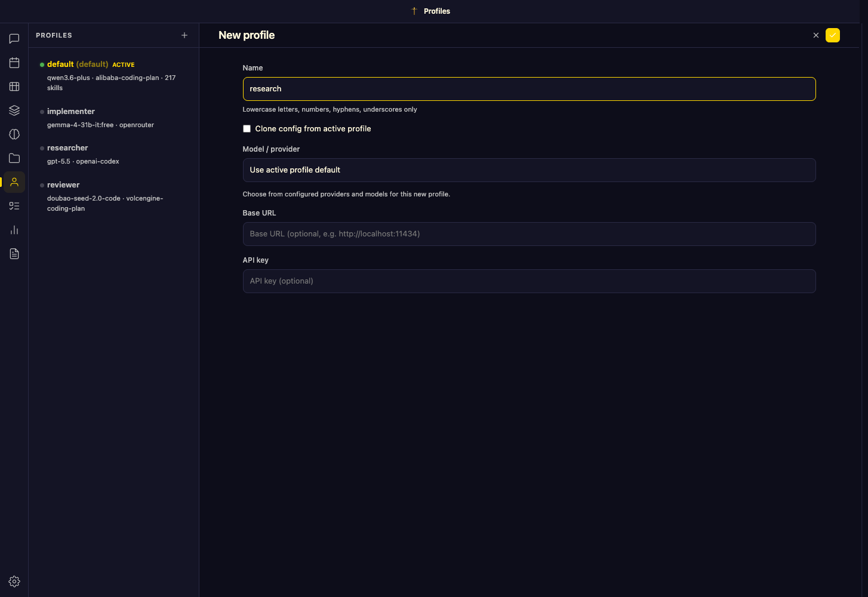Viewport: 868px width, 597px height.
Task: Click the Clone config from active profile label
Action: pyautogui.click(x=313, y=128)
